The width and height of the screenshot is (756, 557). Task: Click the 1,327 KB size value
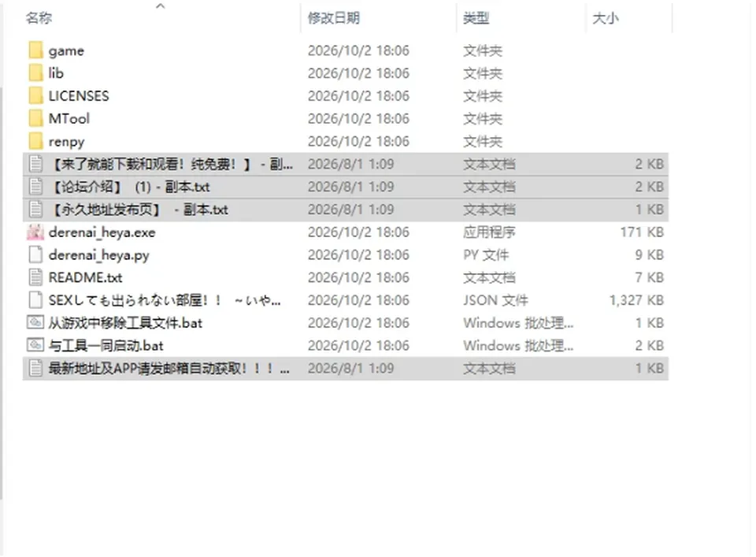636,300
